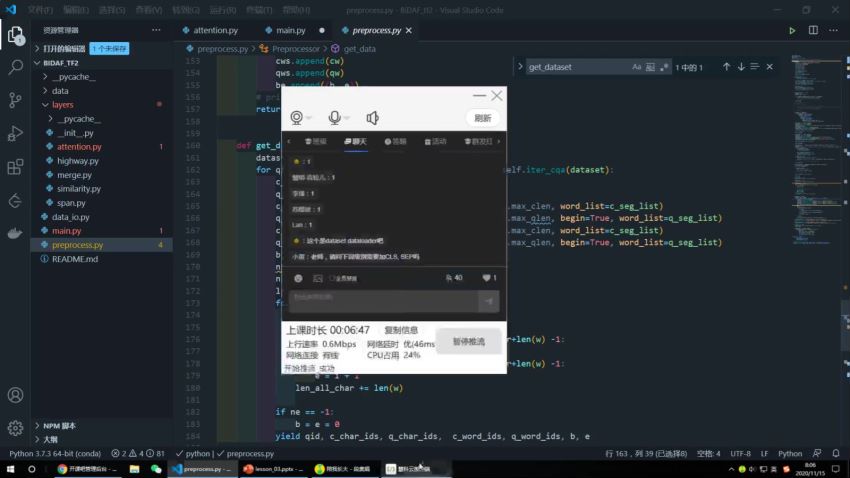850x478 pixels.
Task: Expand the data folder in explorer
Action: point(46,90)
